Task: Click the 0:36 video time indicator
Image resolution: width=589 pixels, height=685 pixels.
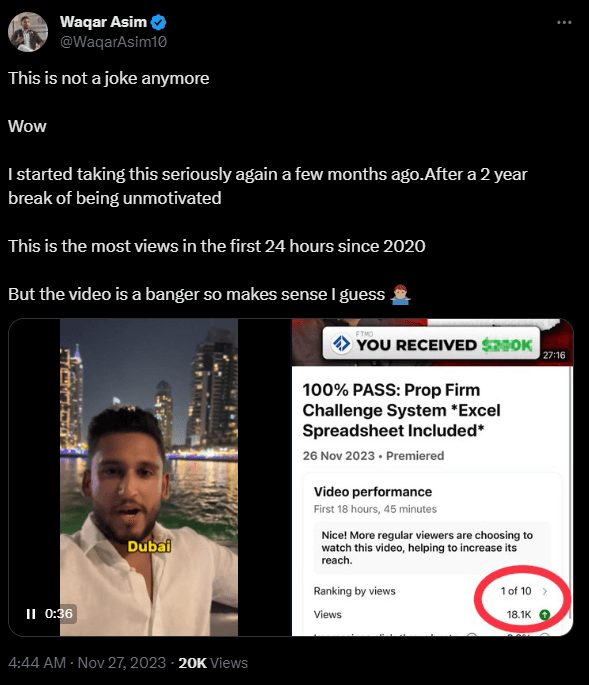Action: (59, 614)
